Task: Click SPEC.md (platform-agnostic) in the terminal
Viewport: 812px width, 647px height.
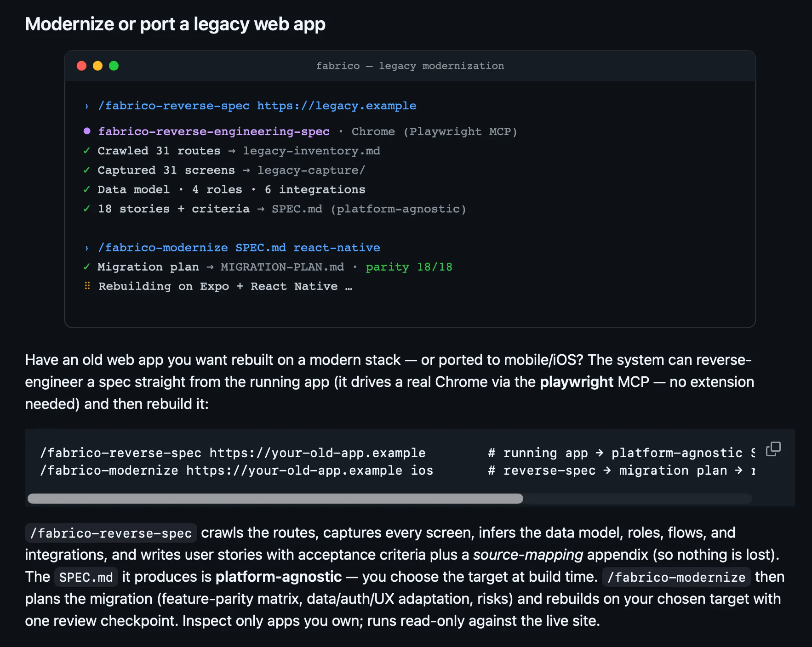Action: (369, 209)
